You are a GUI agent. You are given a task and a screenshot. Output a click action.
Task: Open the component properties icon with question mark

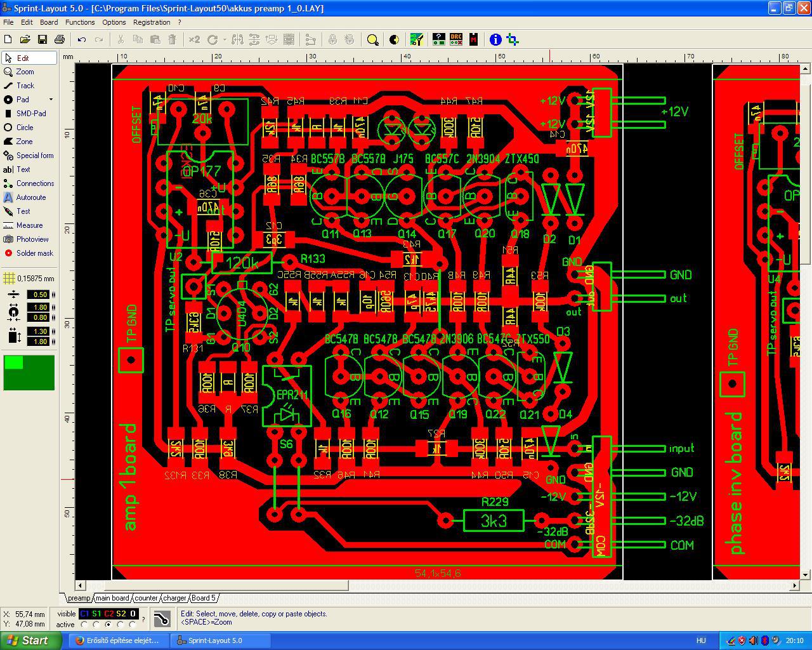click(x=438, y=39)
